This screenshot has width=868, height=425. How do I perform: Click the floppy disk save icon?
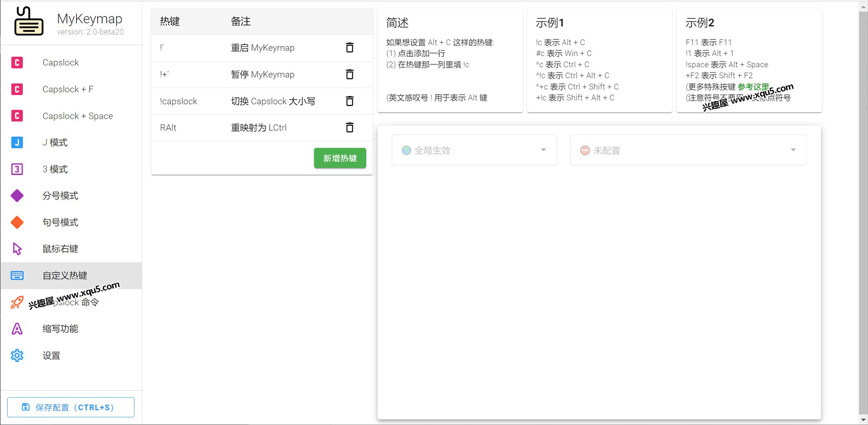26,407
